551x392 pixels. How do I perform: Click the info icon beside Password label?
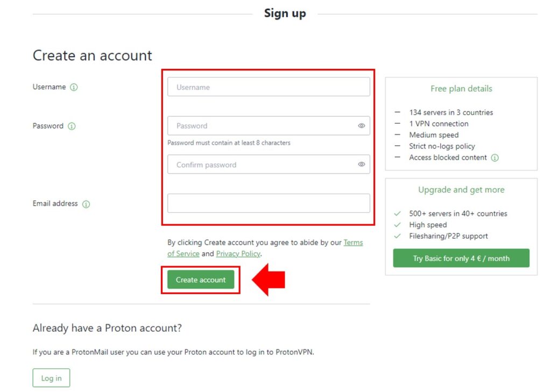coord(72,126)
